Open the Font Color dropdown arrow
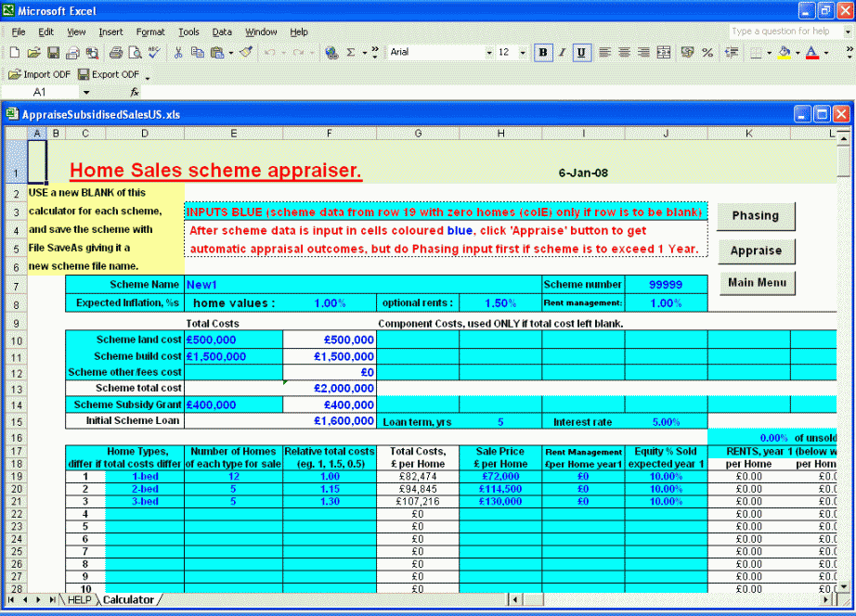 point(826,53)
